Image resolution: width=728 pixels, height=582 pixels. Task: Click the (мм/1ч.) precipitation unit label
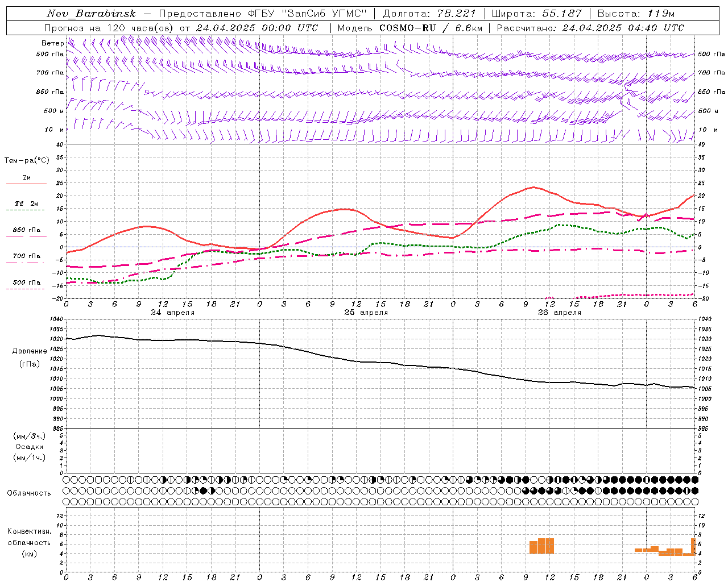[x=30, y=458]
